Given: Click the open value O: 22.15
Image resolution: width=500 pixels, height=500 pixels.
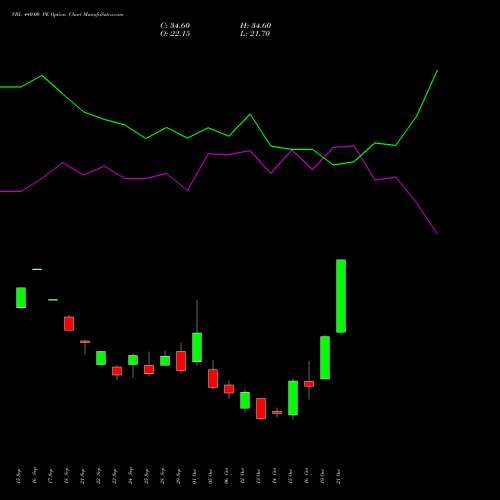Looking at the screenshot, I should click(175, 34).
